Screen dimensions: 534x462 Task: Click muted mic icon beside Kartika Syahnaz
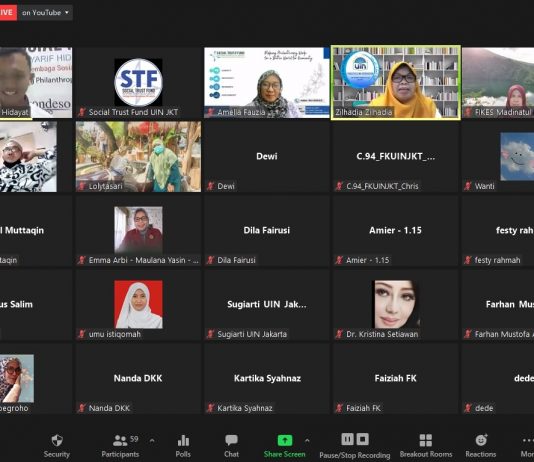point(210,408)
